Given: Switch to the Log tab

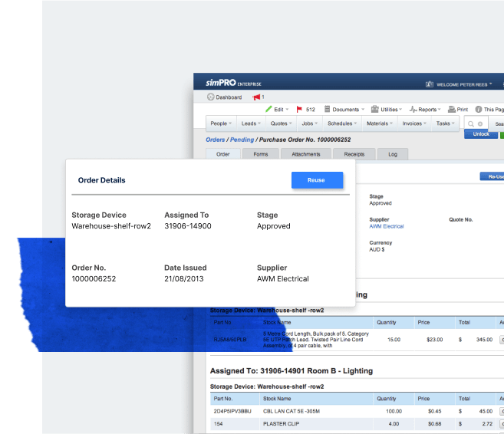Looking at the screenshot, I should pos(393,154).
